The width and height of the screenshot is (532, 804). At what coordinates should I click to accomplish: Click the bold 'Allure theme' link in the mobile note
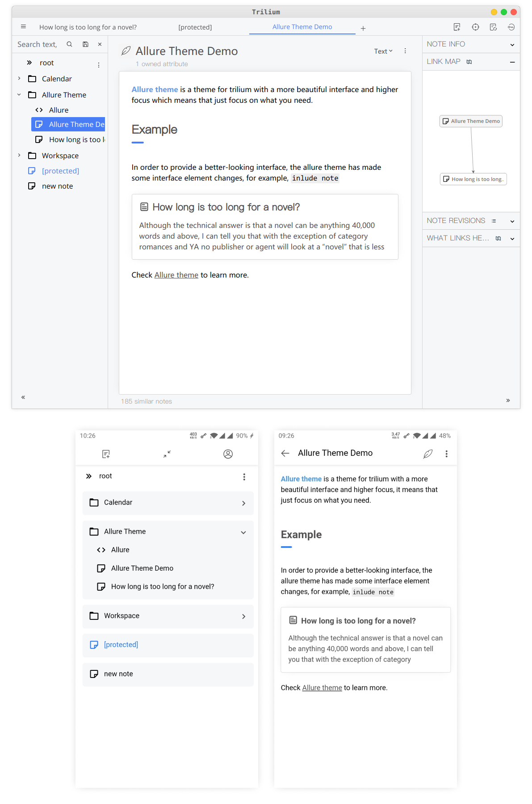pos(301,479)
